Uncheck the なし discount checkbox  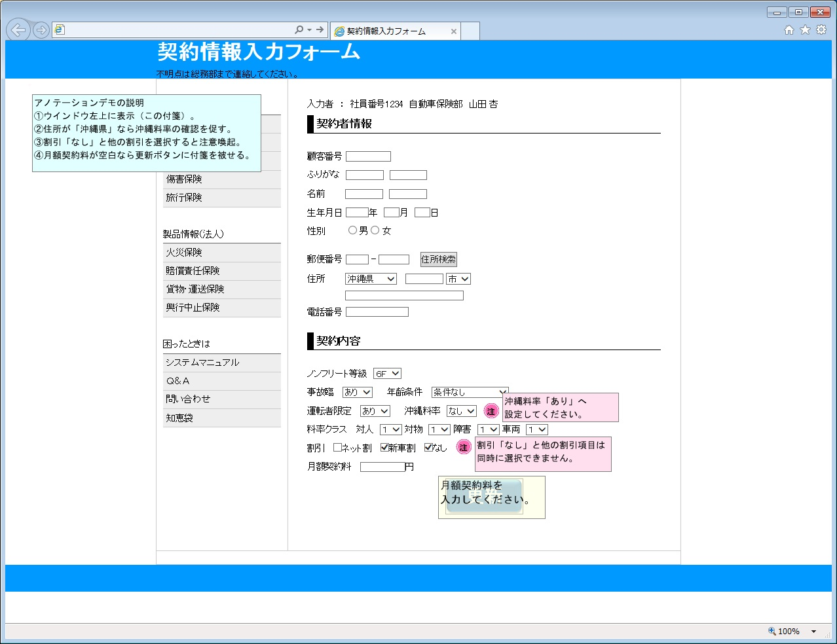click(x=428, y=448)
